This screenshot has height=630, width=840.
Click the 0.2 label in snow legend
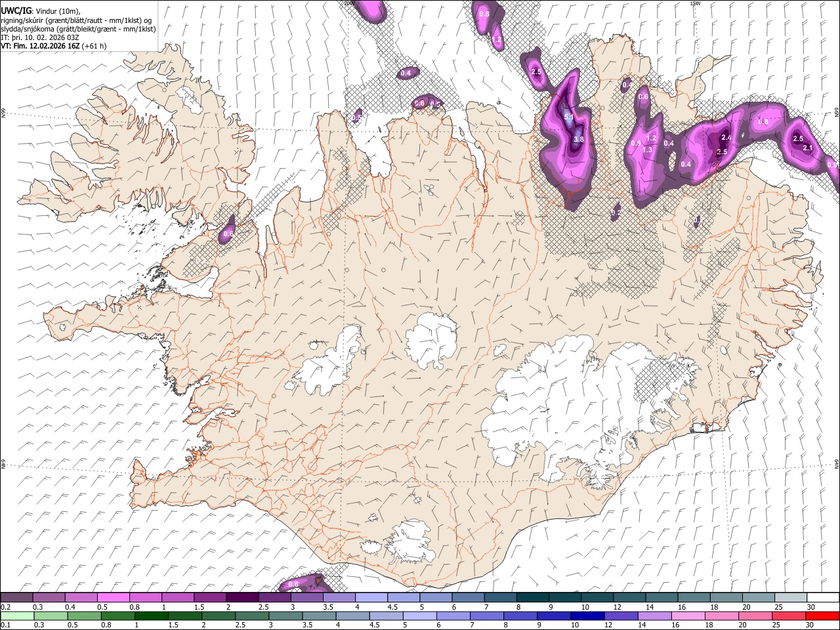tap(6, 607)
